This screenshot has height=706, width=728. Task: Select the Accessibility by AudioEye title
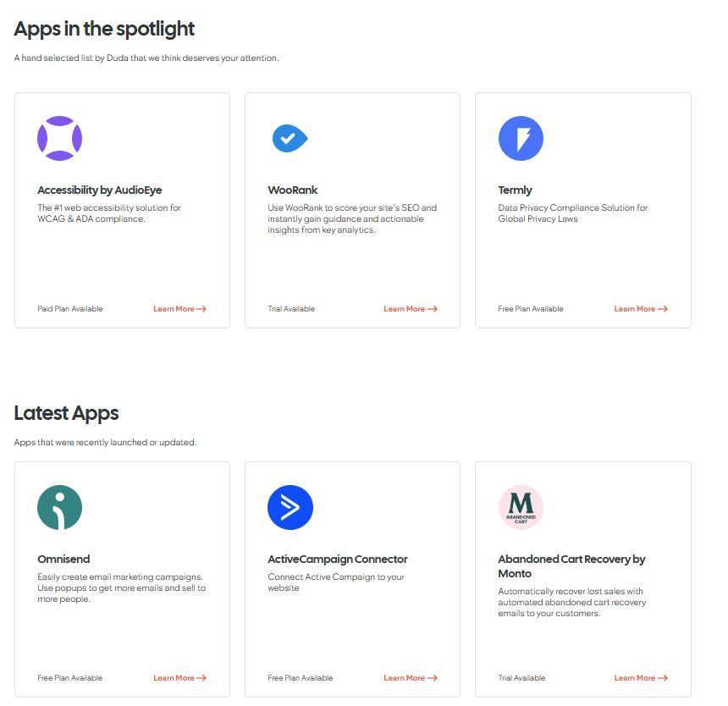click(x=99, y=190)
